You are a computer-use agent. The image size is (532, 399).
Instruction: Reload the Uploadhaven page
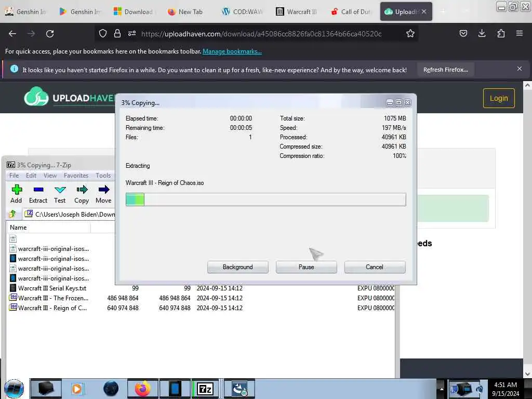pyautogui.click(x=50, y=34)
